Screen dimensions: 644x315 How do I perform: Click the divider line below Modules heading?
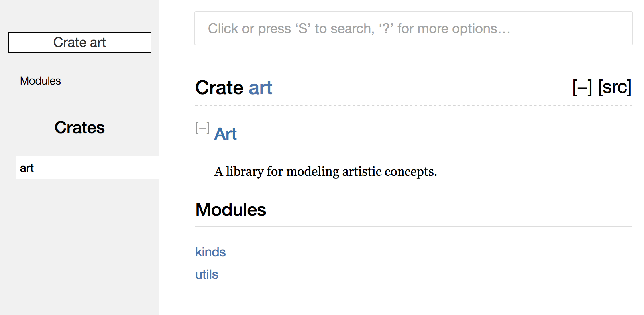point(413,226)
